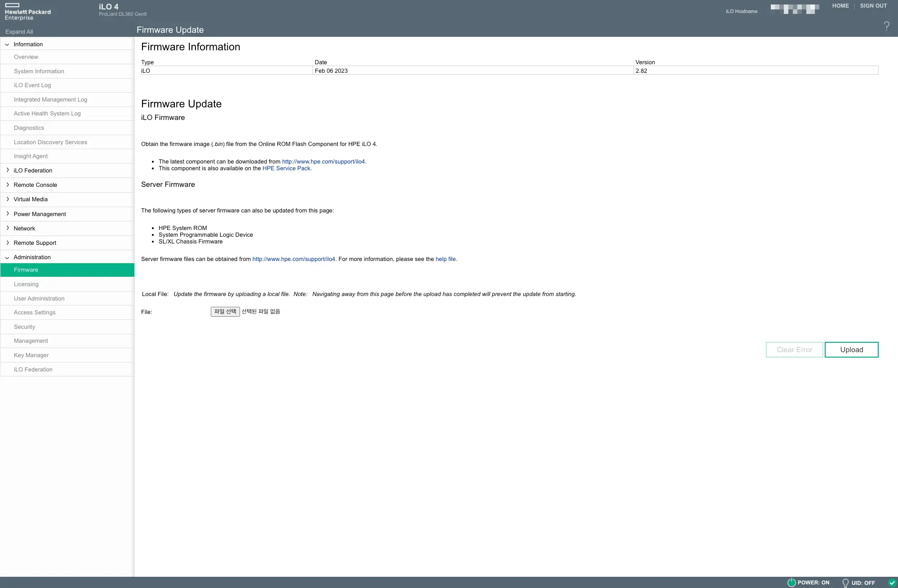This screenshot has width=898, height=588.
Task: Click SL/XL Chassis Firmware list item
Action: point(191,242)
